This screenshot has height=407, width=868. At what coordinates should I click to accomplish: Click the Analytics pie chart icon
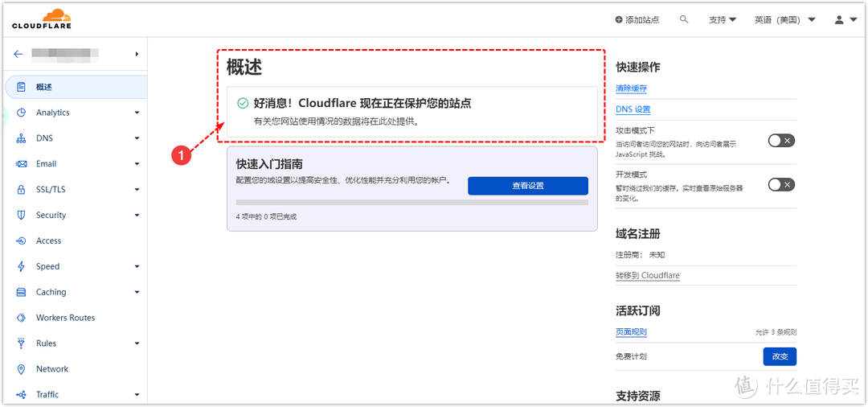(22, 113)
